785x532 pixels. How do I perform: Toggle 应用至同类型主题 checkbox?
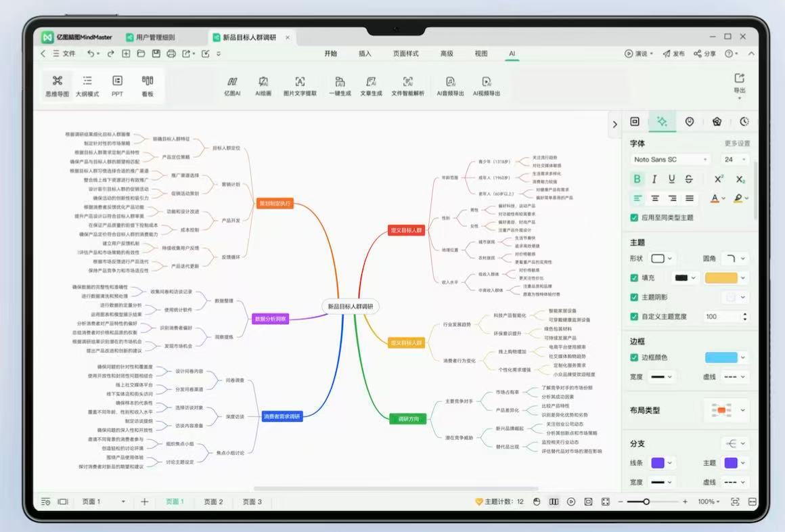(634, 217)
